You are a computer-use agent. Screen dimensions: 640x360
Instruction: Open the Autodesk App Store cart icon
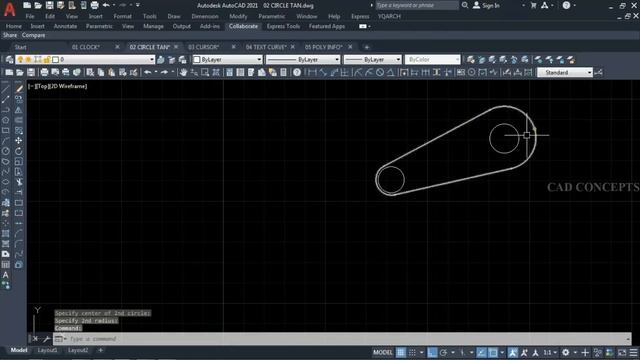pos(533,5)
